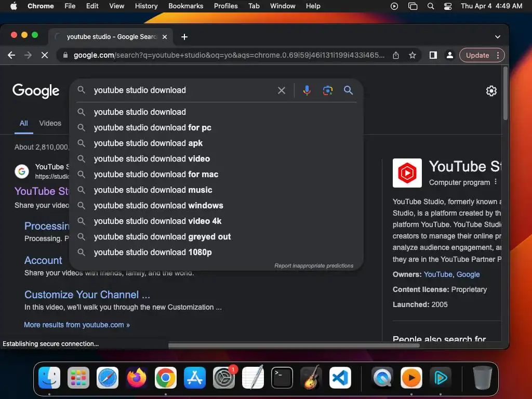
Task: Open Chrome three-dot menu
Action: tap(498, 55)
